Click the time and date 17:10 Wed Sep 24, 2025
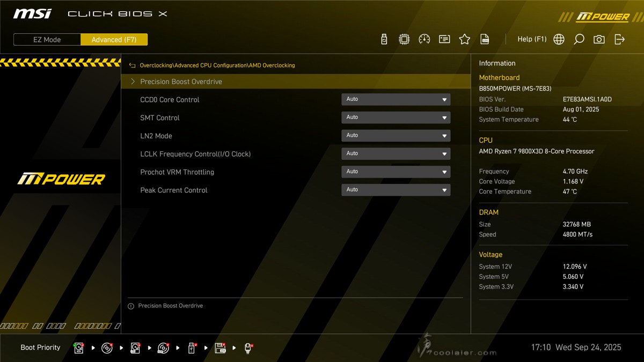Screen dimensions: 644x362 click(576, 348)
